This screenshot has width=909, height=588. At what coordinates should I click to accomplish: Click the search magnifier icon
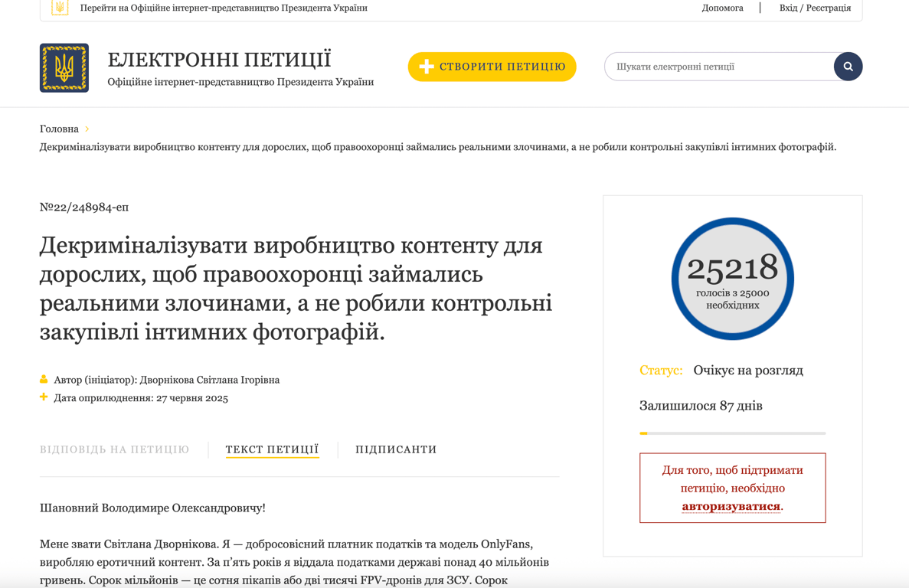click(x=848, y=67)
